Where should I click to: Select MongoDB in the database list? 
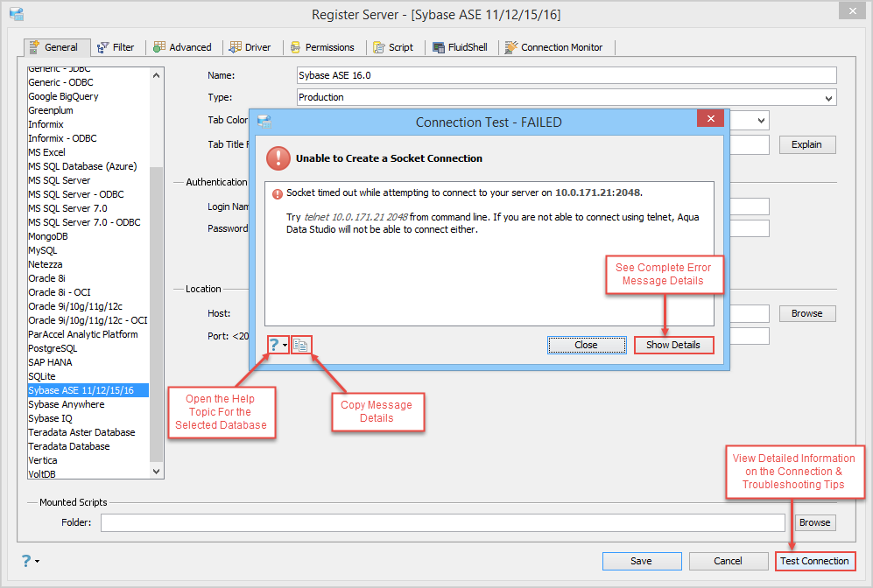tap(48, 236)
